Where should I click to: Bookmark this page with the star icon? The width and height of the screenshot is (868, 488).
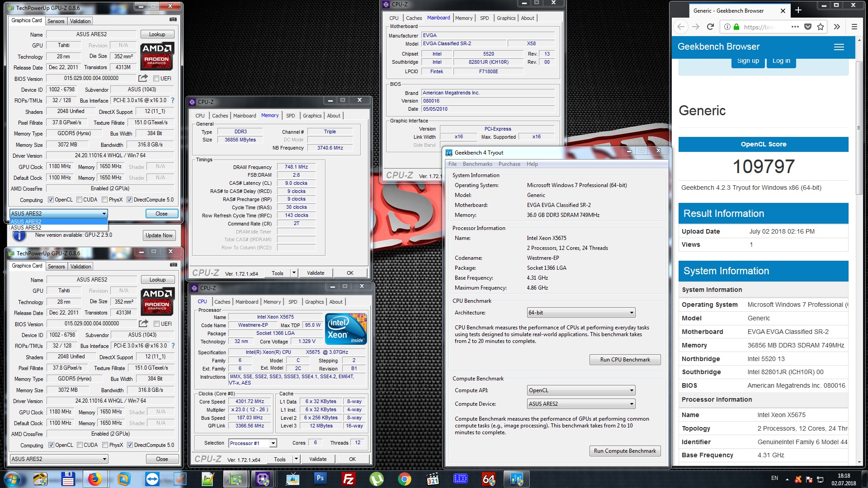pyautogui.click(x=821, y=27)
